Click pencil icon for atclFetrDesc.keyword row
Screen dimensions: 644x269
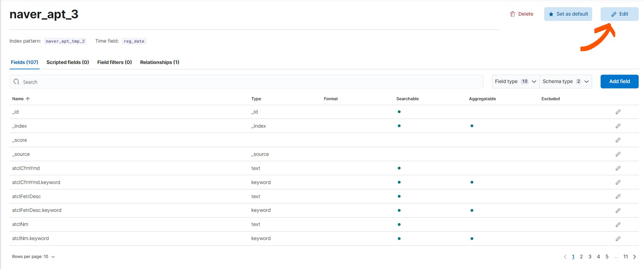click(x=618, y=210)
